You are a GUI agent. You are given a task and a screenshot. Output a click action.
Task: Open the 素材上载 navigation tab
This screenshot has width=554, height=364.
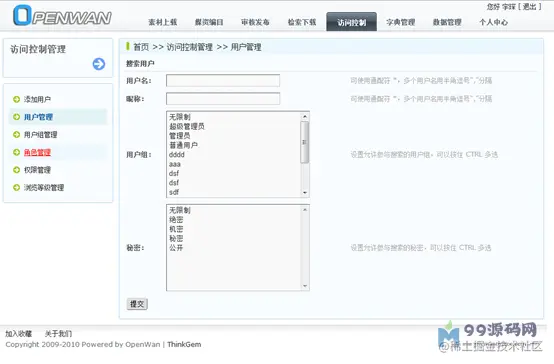[163, 22]
